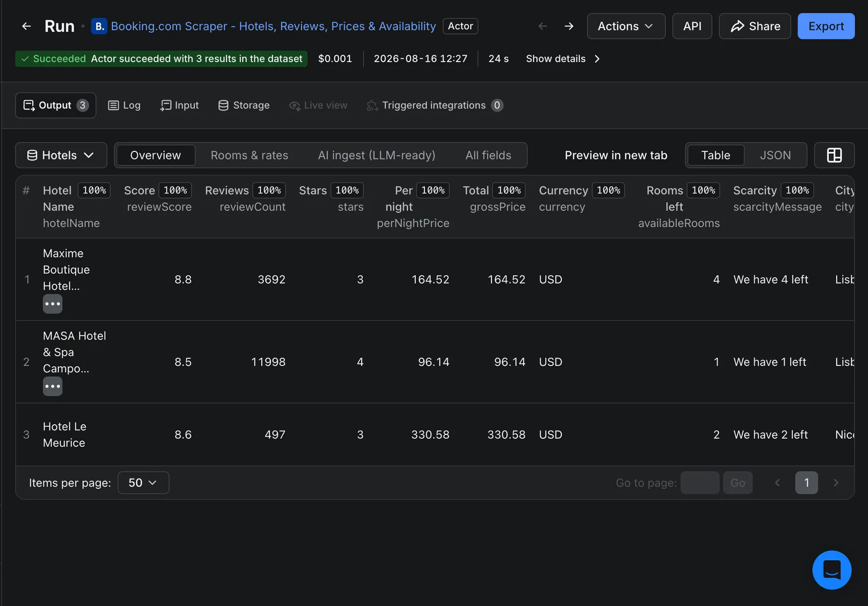
Task: Open the Actions dropdown
Action: (x=626, y=26)
